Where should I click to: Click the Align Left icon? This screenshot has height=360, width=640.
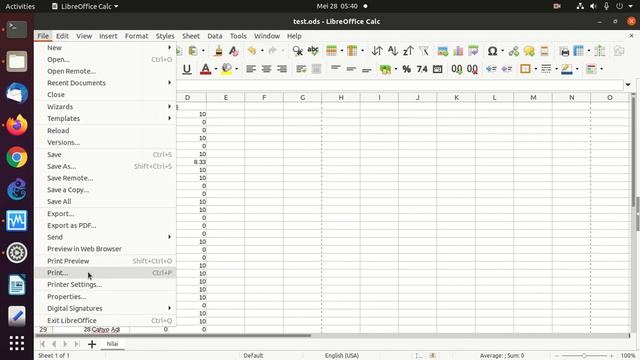(x=251, y=69)
